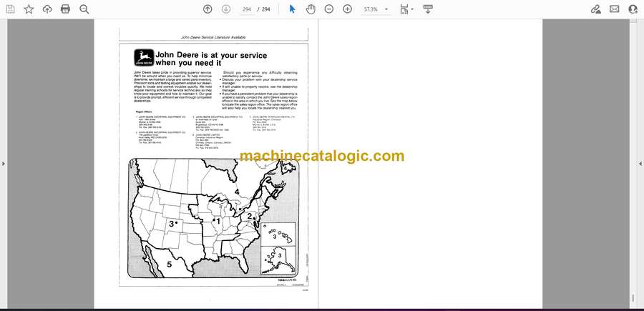Click heading 'John Deere is at your service'
Viewport: 644px width, 311px height.
pos(211,55)
